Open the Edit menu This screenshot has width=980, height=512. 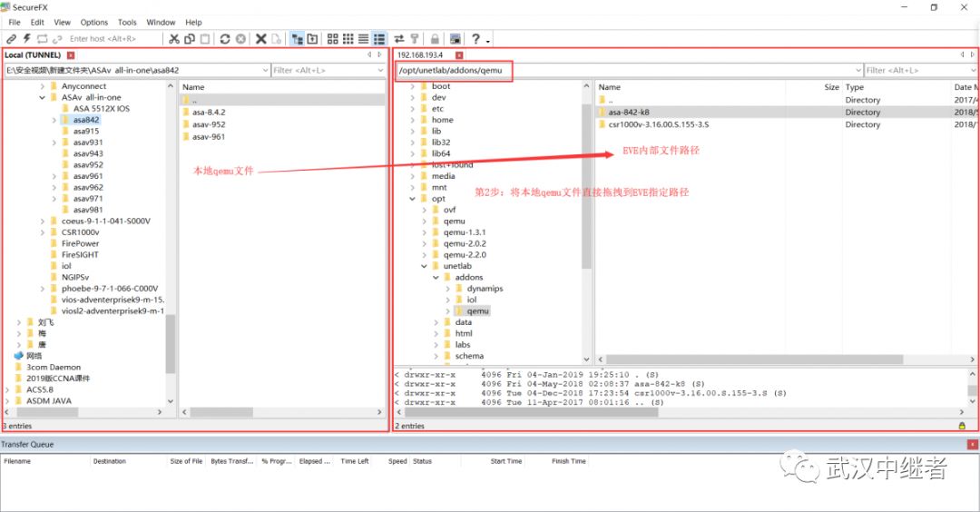coord(37,22)
